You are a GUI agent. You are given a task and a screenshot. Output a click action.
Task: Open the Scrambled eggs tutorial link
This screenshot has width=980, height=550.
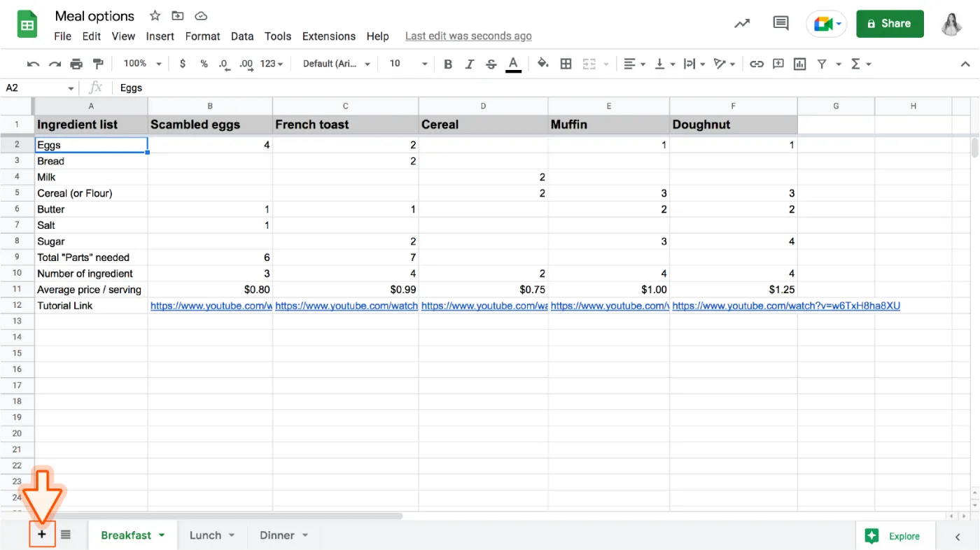(211, 306)
